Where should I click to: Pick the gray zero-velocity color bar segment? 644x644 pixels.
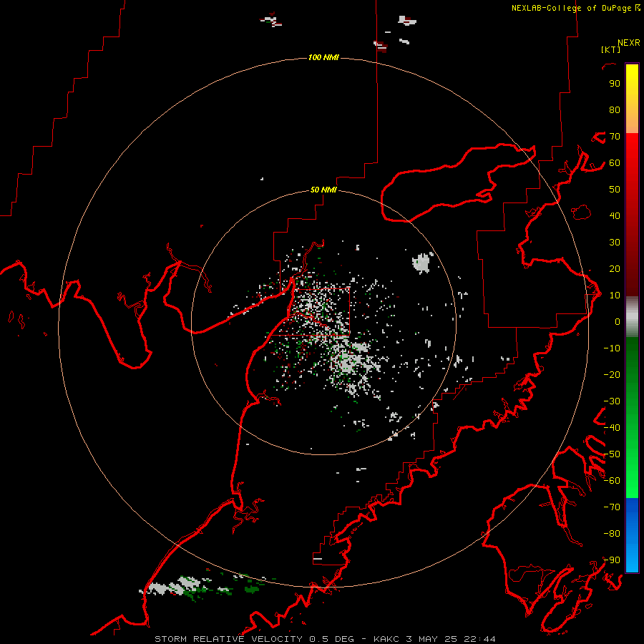click(632, 317)
